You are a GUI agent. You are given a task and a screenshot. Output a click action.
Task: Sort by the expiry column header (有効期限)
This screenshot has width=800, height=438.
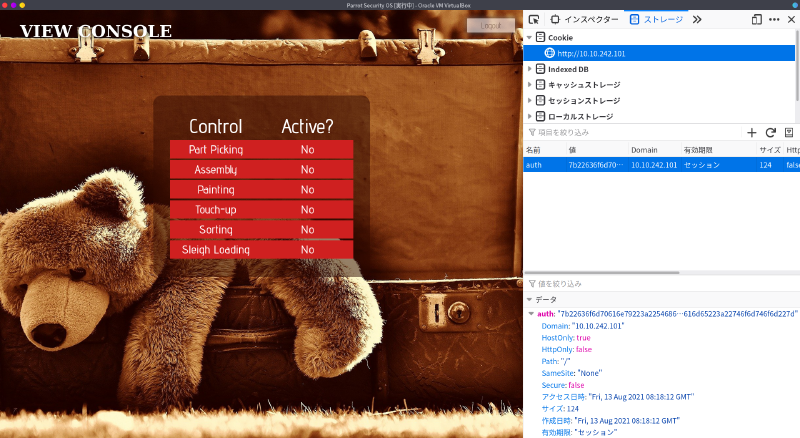point(719,150)
